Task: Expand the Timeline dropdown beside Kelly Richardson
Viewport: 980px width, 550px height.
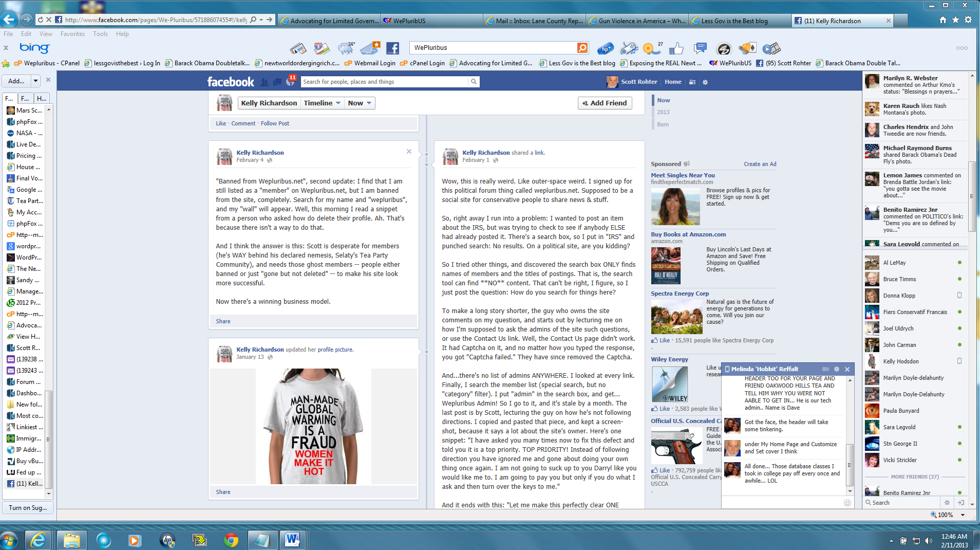Action: click(322, 103)
